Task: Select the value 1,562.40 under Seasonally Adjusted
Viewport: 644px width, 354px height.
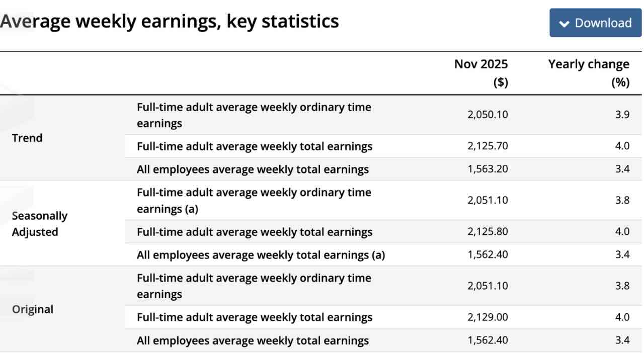Action: click(487, 255)
